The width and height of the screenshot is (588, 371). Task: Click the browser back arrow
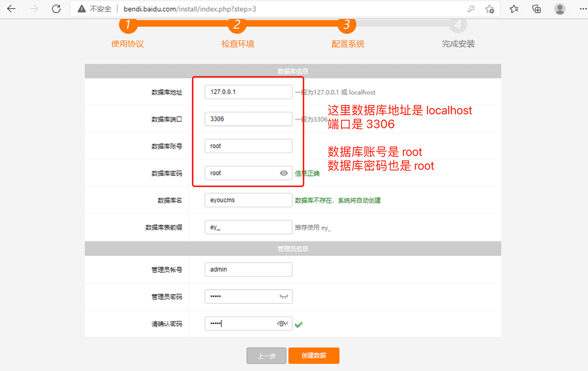[x=11, y=9]
